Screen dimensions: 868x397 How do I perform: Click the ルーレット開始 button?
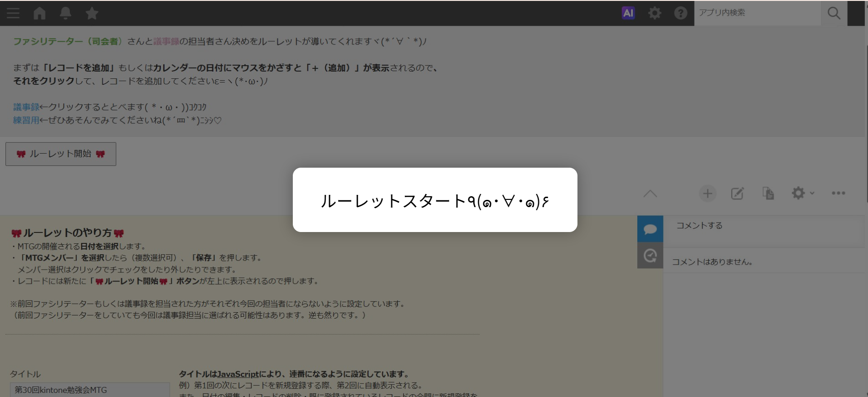coord(61,154)
